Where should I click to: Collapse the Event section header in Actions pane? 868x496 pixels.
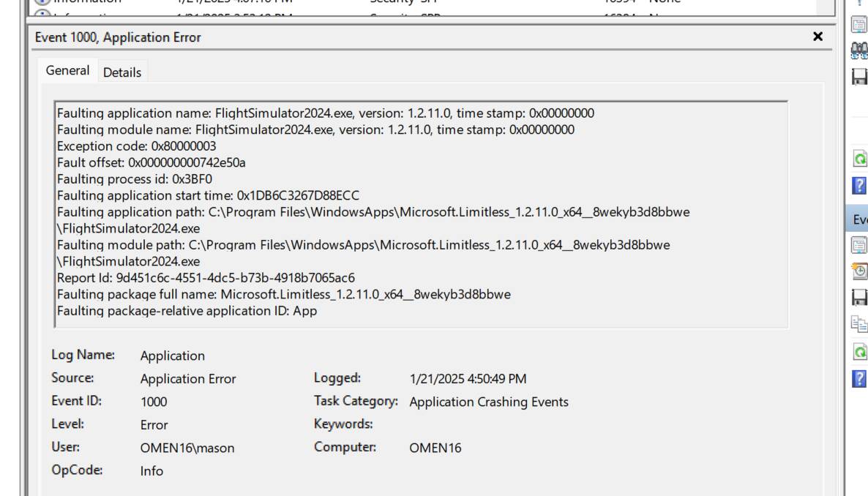[x=860, y=219]
